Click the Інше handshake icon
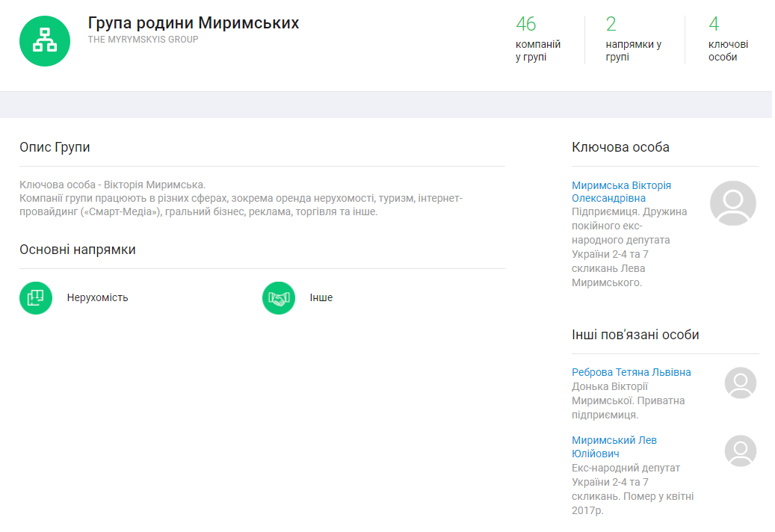Viewport: 775px width, 532px height. [279, 297]
